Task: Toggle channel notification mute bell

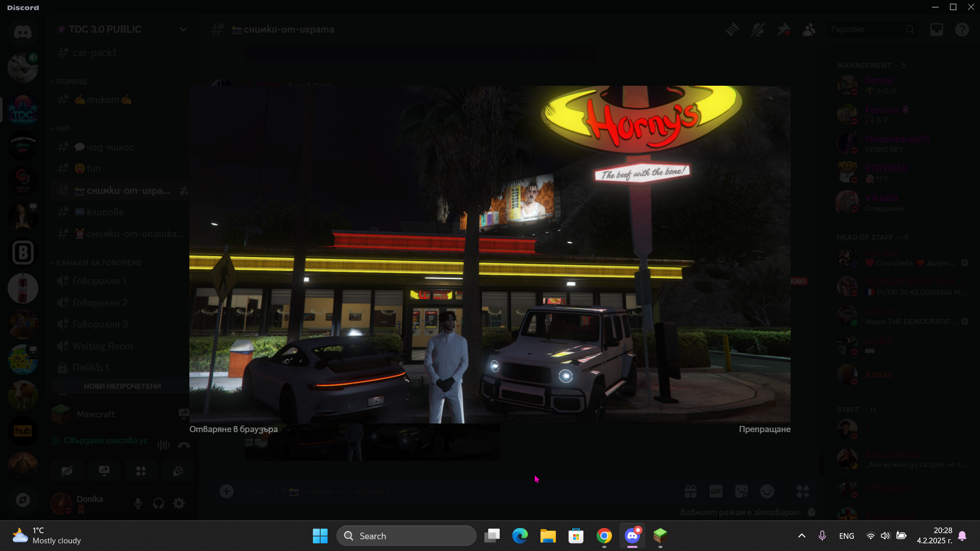Action: click(757, 30)
